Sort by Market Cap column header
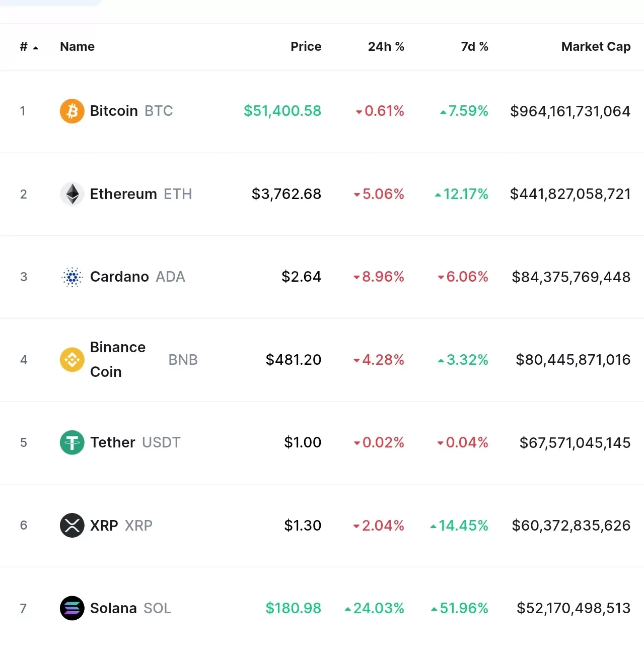644x647 pixels. pos(596,47)
